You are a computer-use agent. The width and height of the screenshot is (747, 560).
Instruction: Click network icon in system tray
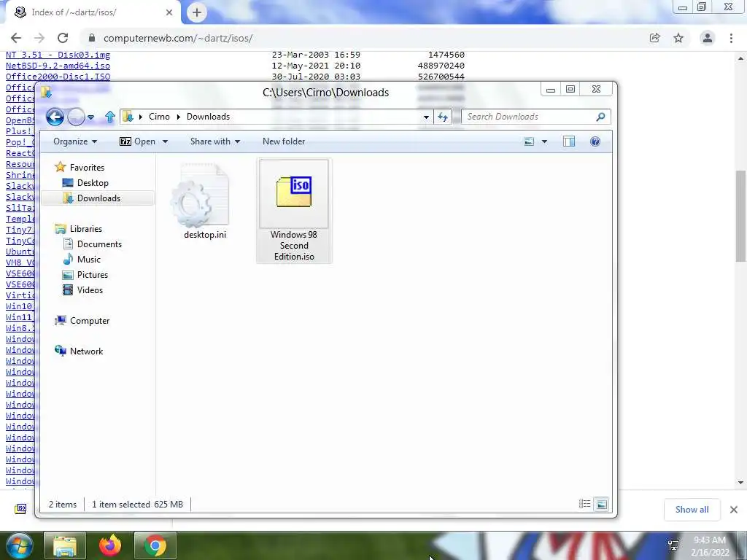(673, 546)
